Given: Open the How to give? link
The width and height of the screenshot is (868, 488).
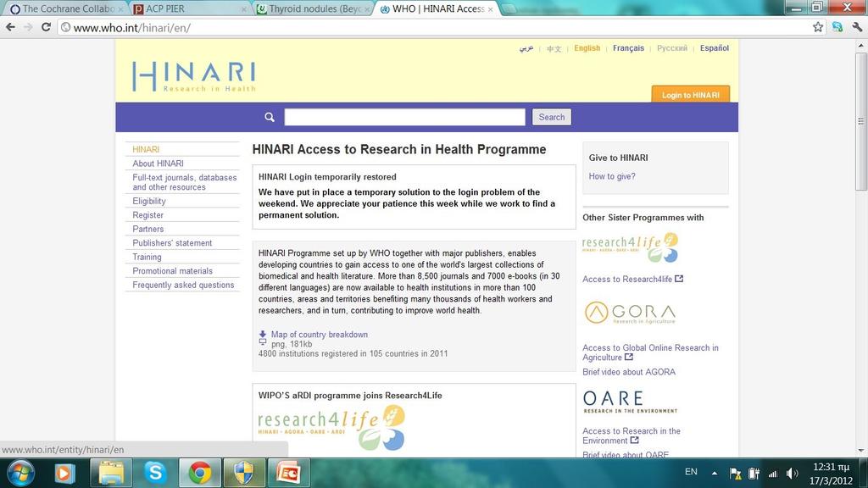Looking at the screenshot, I should pos(612,176).
